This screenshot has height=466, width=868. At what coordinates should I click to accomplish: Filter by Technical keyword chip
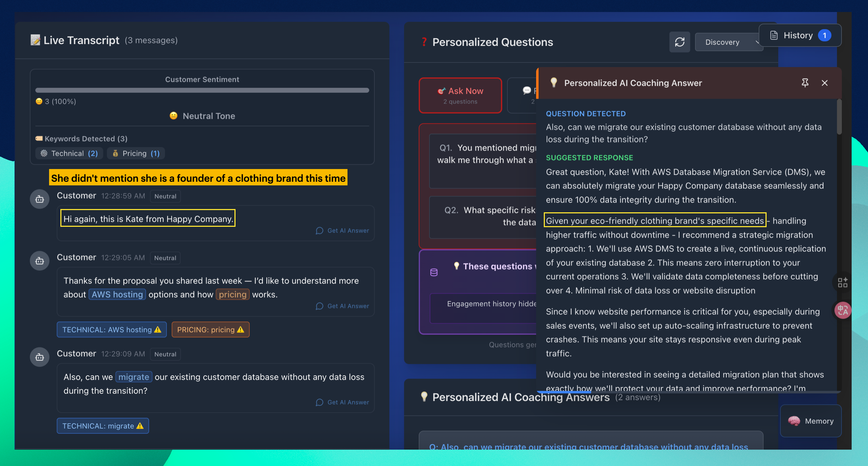pos(69,153)
